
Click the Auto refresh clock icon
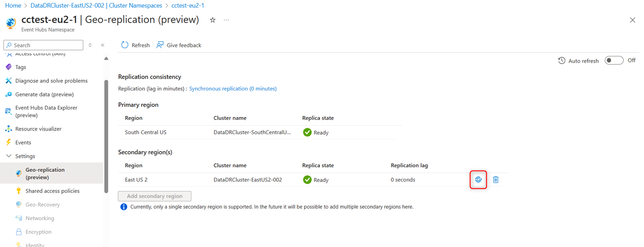[562, 60]
